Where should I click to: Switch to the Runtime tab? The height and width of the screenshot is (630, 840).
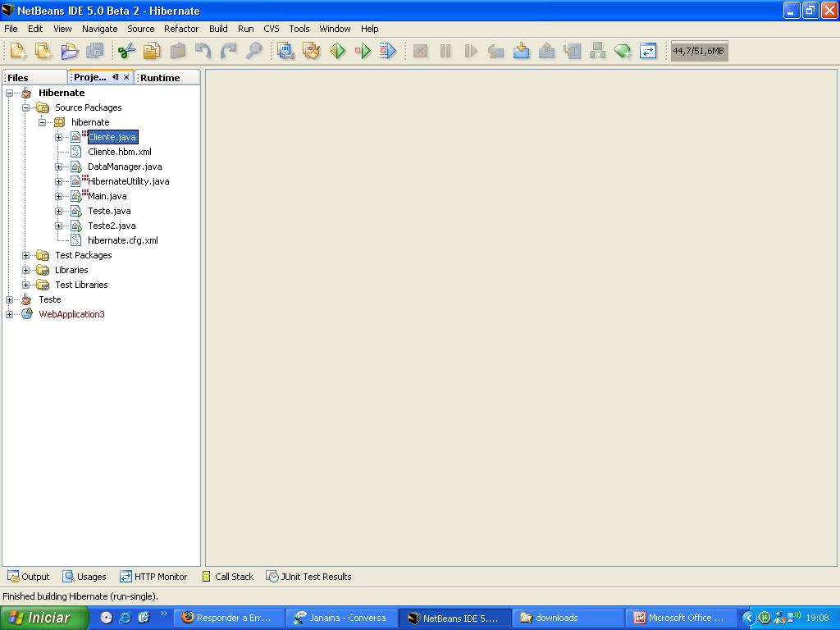point(167,78)
